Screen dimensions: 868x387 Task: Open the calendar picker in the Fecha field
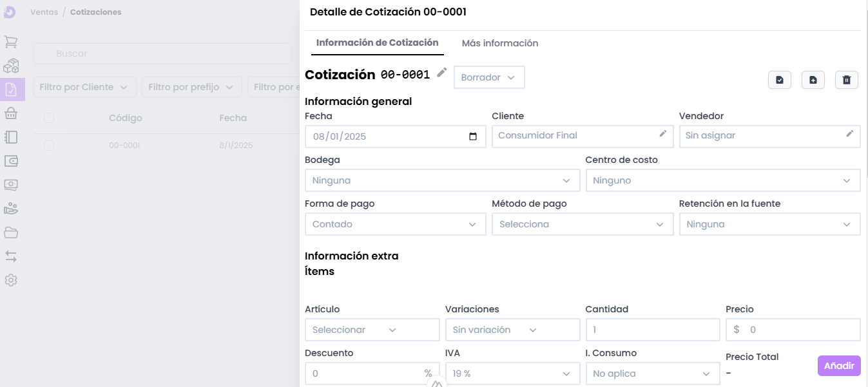point(473,137)
